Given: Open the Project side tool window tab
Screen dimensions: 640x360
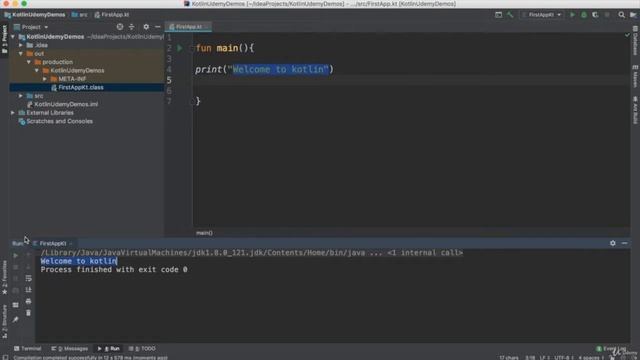Looking at the screenshot, I should pos(4,40).
